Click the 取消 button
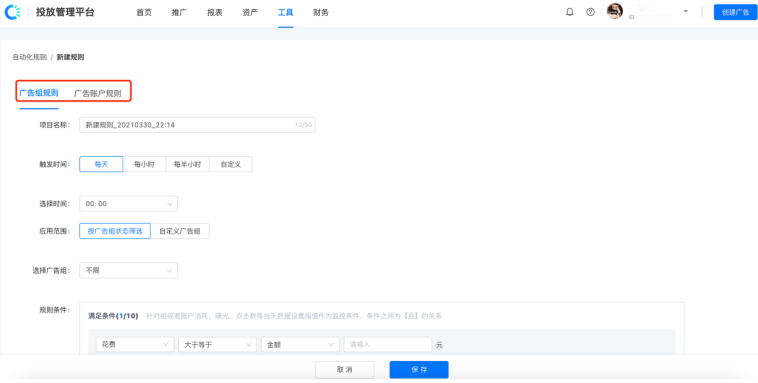Image resolution: width=758 pixels, height=383 pixels. [345, 370]
